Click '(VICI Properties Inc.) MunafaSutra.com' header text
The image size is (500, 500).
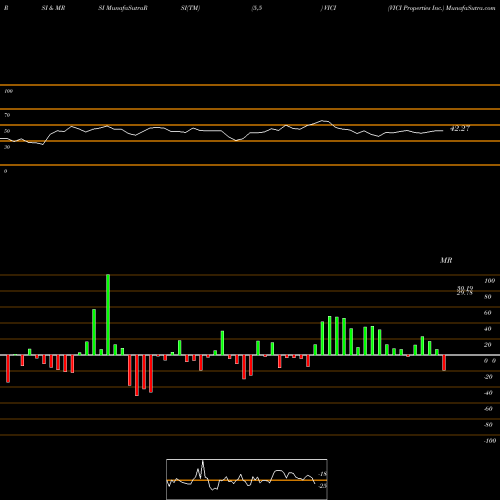click(441, 8)
